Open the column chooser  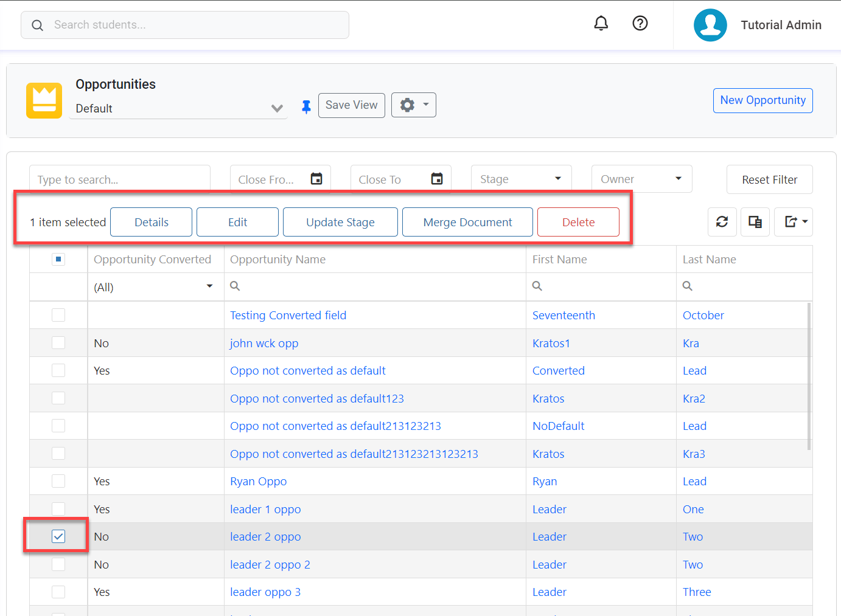755,222
